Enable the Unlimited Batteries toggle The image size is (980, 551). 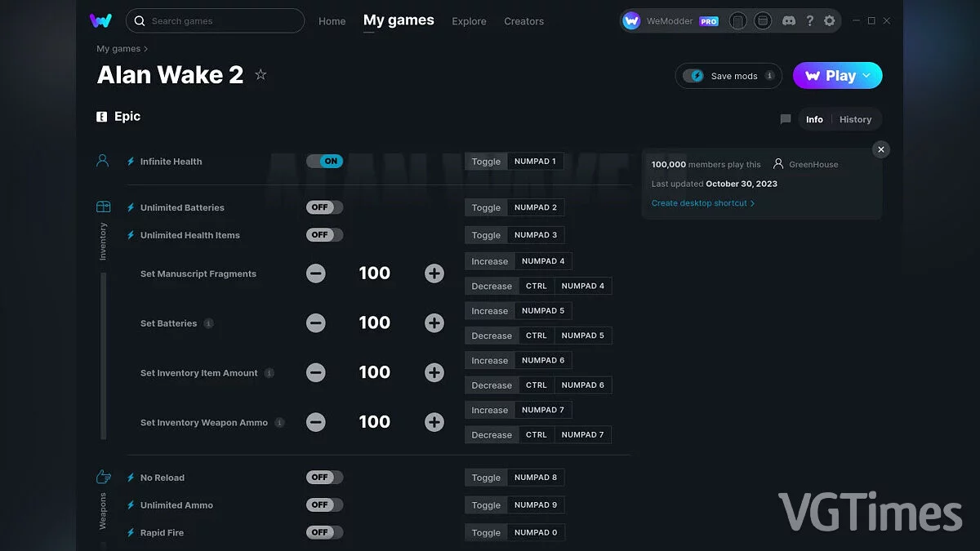pyautogui.click(x=324, y=207)
